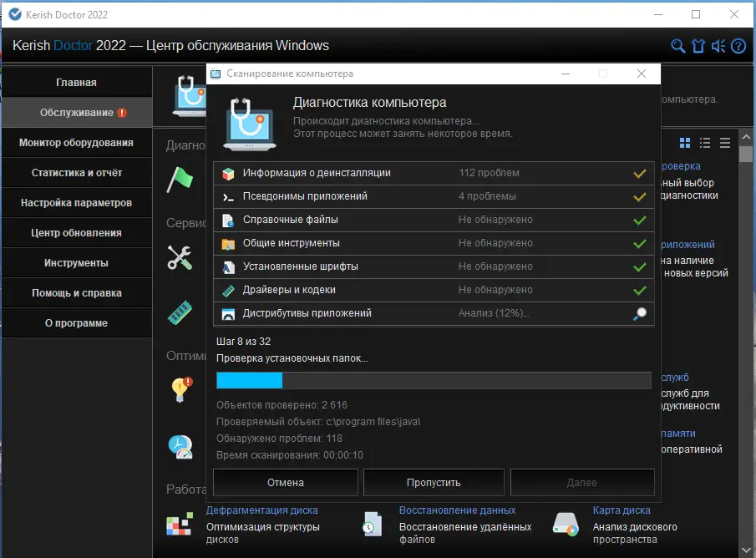Switch to detailed list view icon
The width and height of the screenshot is (756, 558).
[705, 143]
